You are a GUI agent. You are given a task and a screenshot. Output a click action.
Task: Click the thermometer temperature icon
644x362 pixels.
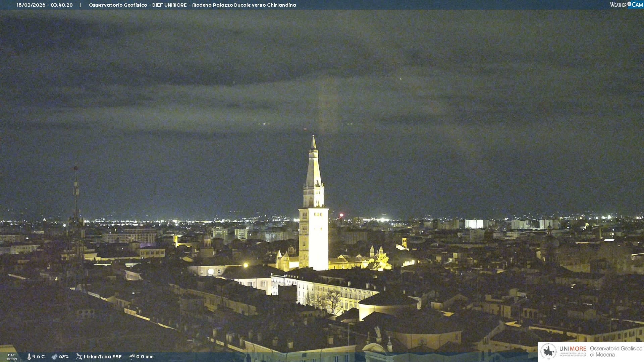pos(29,357)
